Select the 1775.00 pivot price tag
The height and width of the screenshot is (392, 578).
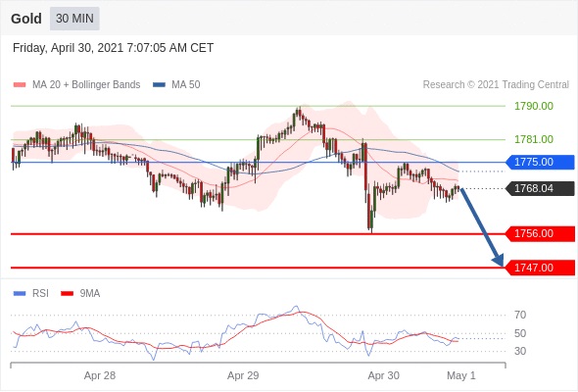pos(540,162)
